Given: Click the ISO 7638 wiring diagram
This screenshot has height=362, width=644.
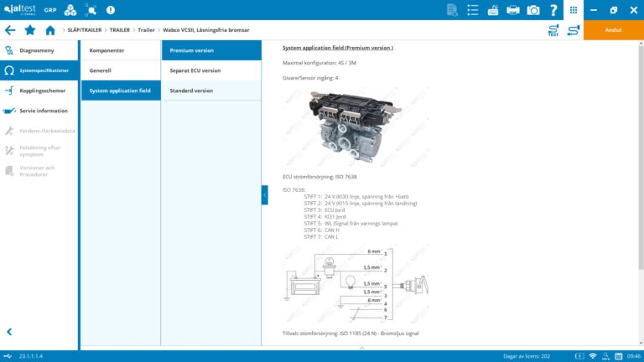Looking at the screenshot, I should 356,285.
